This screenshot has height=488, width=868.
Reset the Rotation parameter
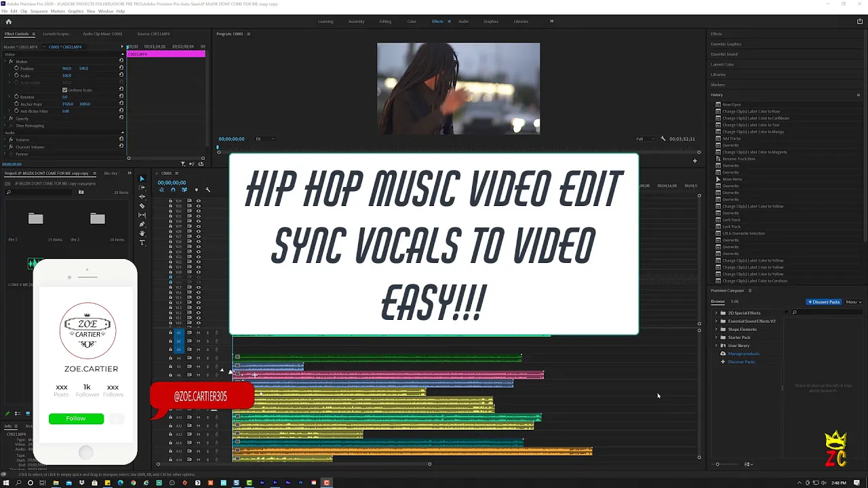121,96
